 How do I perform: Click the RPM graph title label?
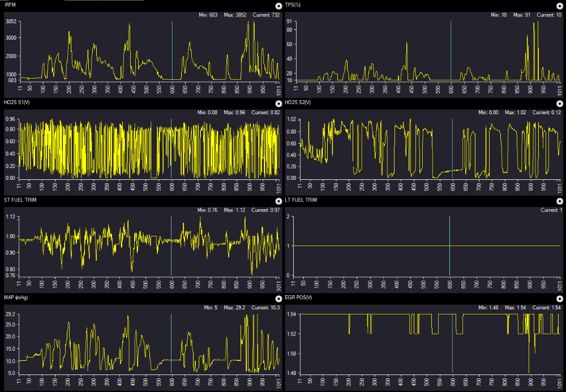(x=10, y=5)
